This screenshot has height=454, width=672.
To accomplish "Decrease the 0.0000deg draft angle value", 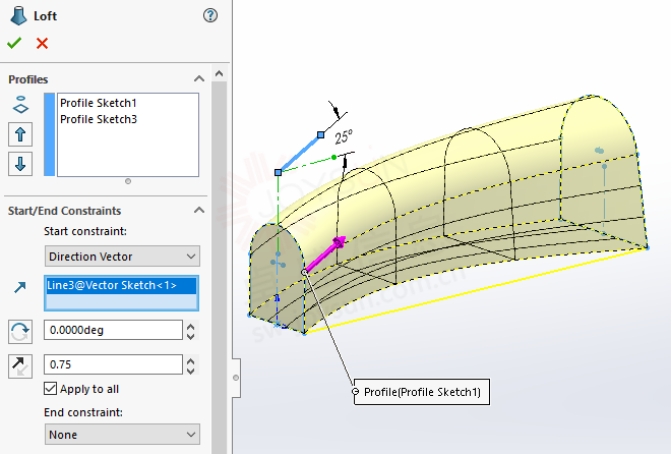I will [x=191, y=336].
